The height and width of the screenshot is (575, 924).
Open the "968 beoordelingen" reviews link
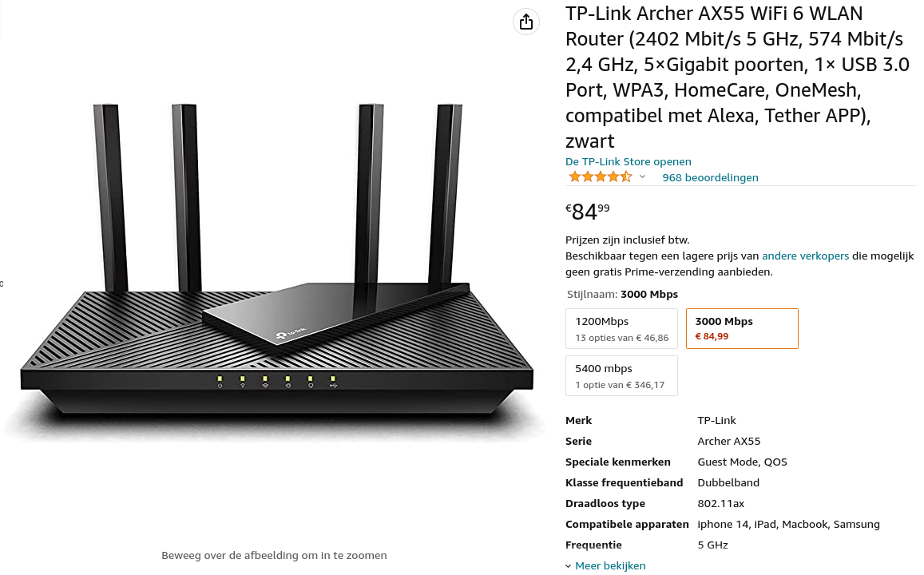click(710, 177)
